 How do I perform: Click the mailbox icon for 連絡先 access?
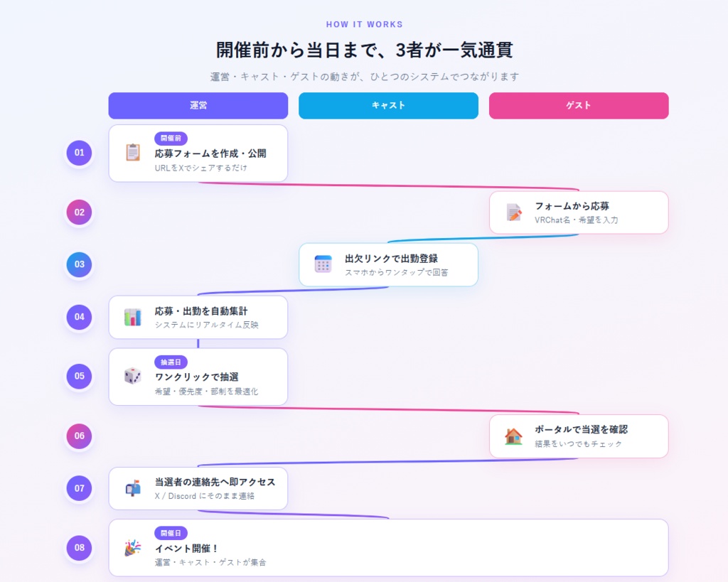[133, 488]
